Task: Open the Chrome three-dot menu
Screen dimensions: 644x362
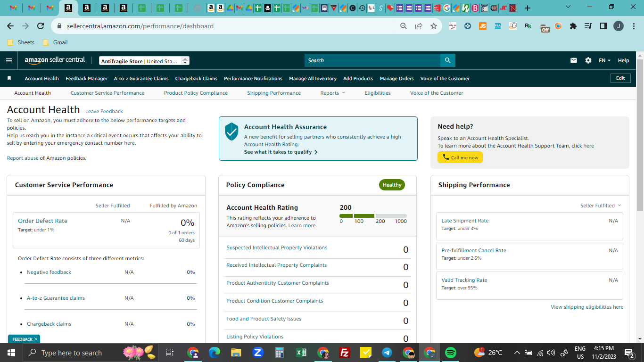Action: [634, 26]
